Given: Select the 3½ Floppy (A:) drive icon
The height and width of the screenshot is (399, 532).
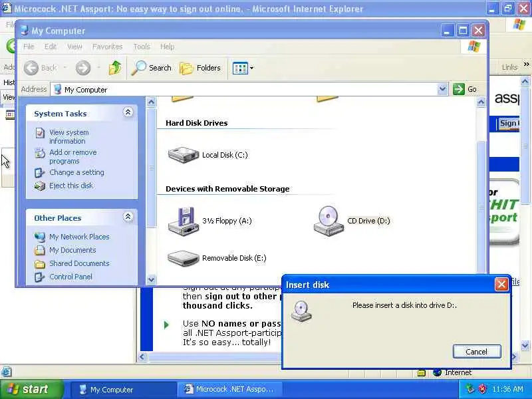Looking at the screenshot, I should tap(184, 221).
